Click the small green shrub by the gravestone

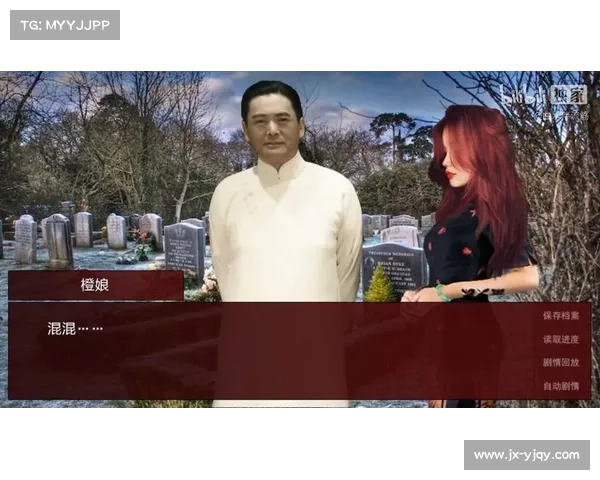380,287
